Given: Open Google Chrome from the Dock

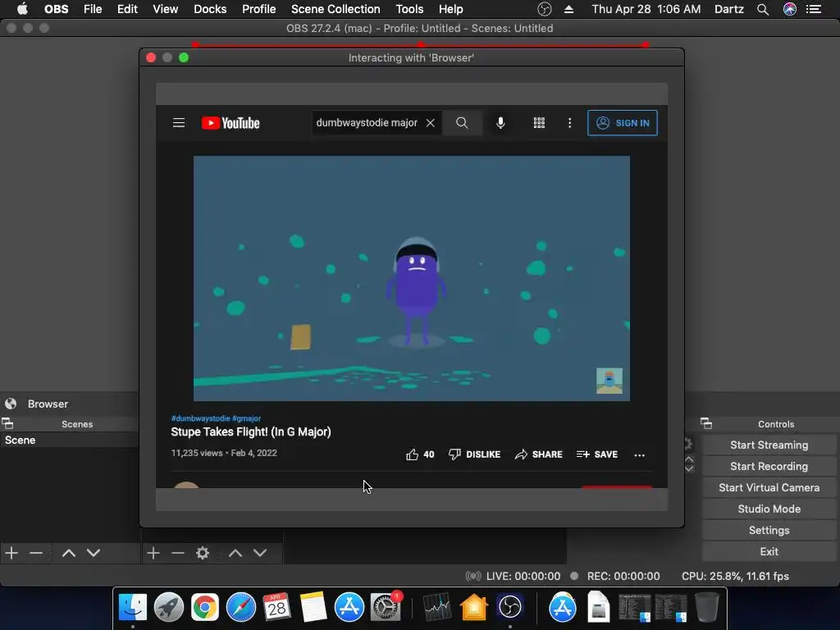Looking at the screenshot, I should pos(205,607).
